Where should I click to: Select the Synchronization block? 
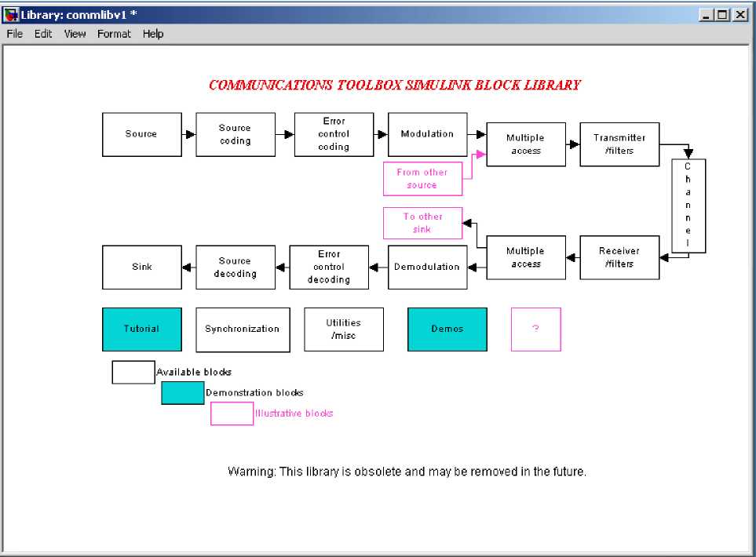pyautogui.click(x=243, y=329)
